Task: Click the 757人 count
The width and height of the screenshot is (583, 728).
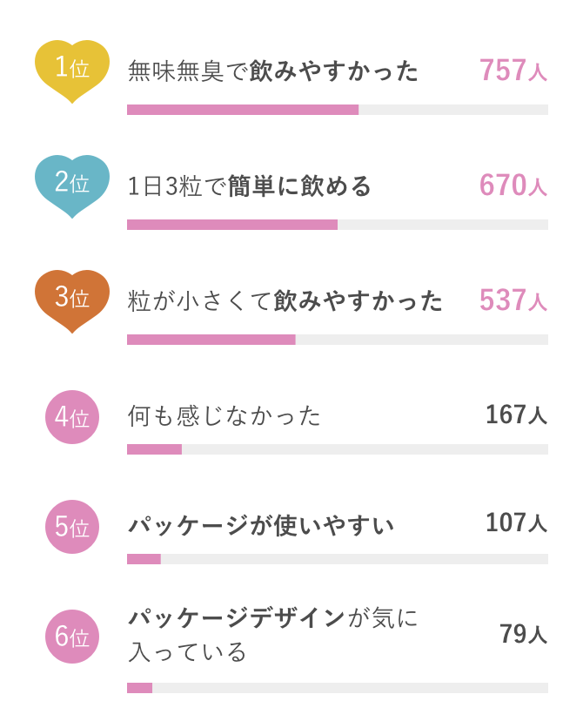Action: click(513, 71)
